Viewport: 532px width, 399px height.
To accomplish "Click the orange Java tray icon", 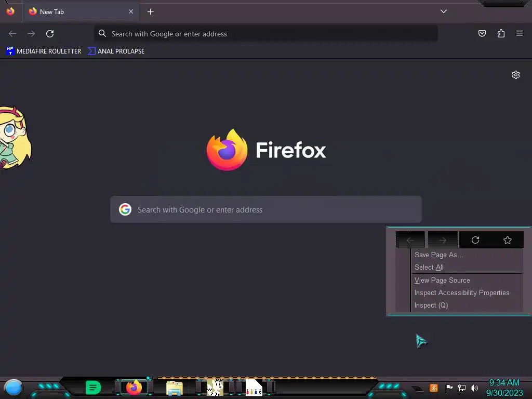I will click(x=434, y=388).
